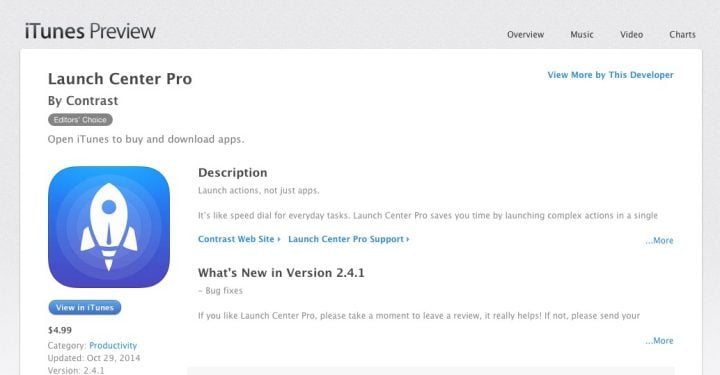Image resolution: width=720 pixels, height=375 pixels.
Task: Expand What's New section via More link
Action: [659, 341]
